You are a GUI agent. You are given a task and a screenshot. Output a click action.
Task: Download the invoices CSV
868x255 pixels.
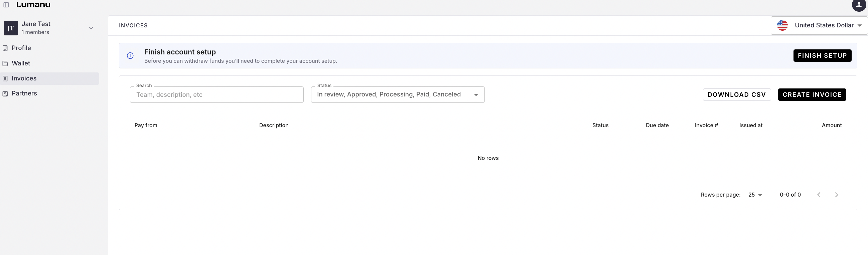click(737, 95)
